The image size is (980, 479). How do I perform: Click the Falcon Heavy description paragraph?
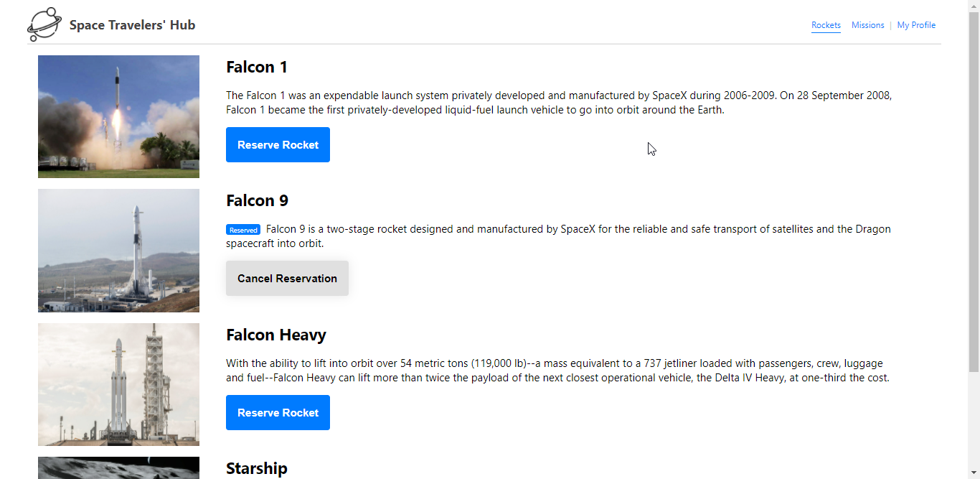point(557,371)
